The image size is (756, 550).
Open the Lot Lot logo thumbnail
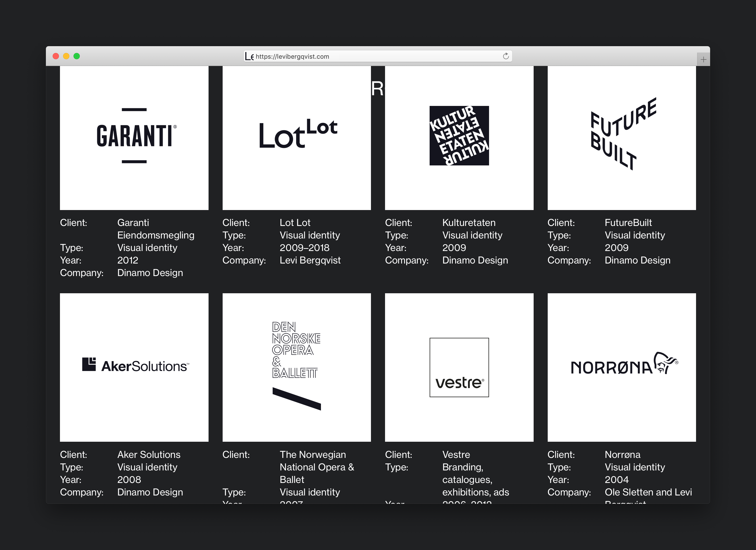click(297, 138)
